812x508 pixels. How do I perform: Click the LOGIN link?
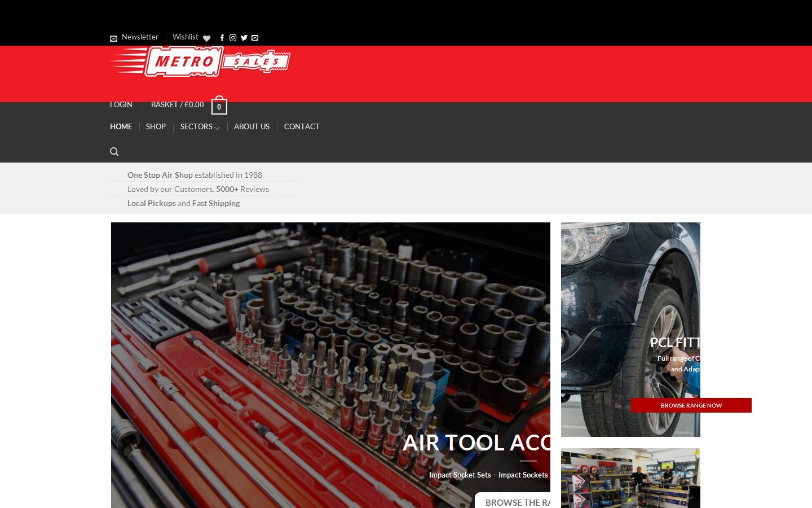[121, 104]
